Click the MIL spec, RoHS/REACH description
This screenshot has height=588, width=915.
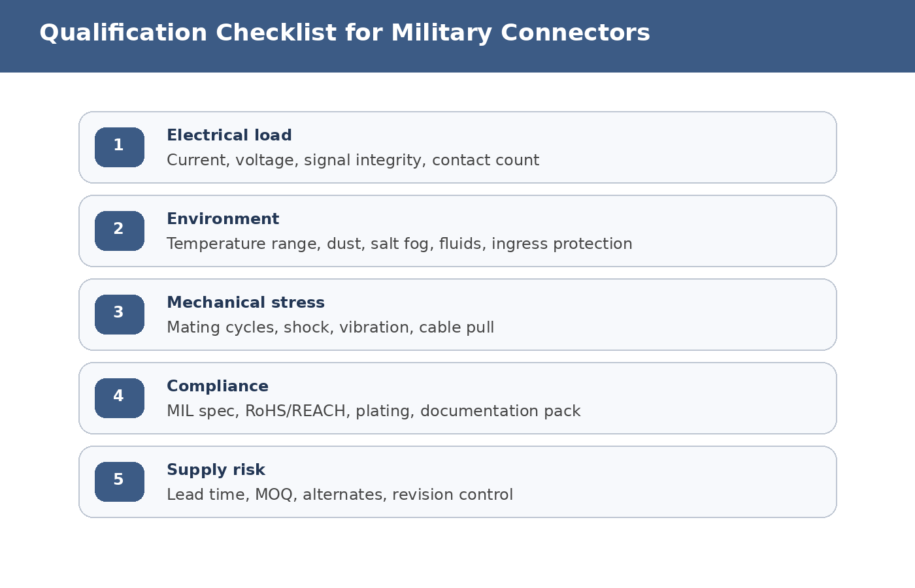tap(373, 412)
